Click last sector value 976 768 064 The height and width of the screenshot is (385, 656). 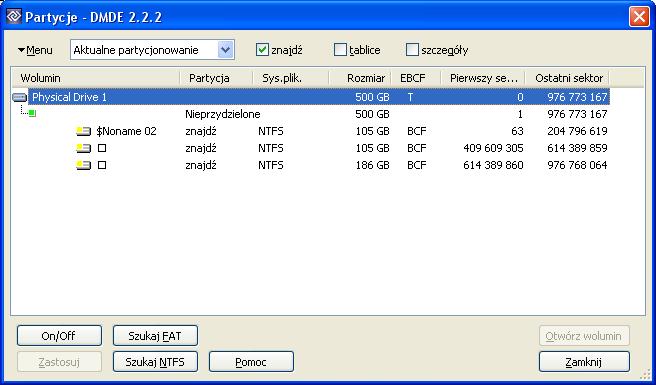pos(577,165)
